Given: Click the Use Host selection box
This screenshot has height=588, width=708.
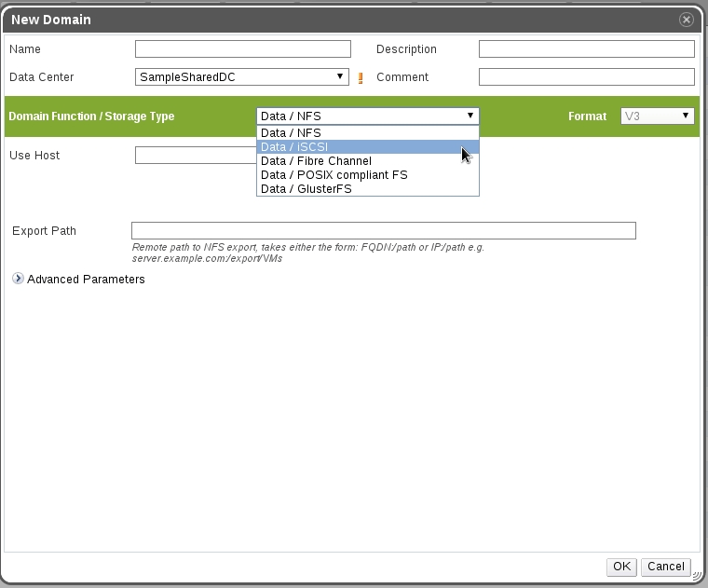Looking at the screenshot, I should 195,156.
